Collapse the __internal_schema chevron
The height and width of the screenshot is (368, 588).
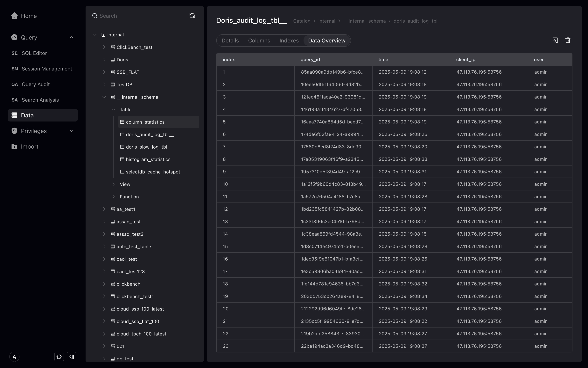pos(104,97)
